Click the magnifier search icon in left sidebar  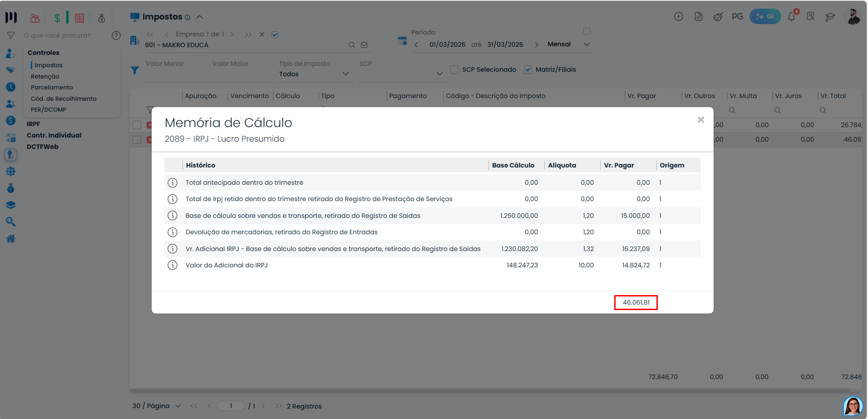coord(11,222)
